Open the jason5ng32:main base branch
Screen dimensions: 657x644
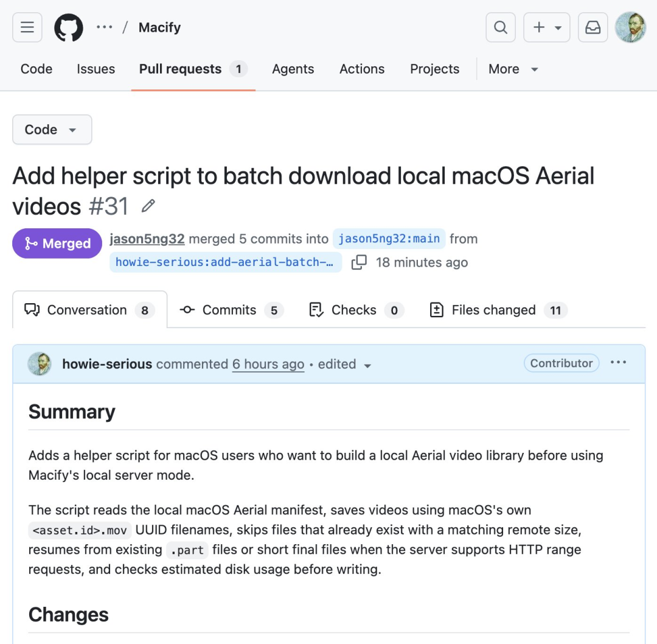[389, 239]
